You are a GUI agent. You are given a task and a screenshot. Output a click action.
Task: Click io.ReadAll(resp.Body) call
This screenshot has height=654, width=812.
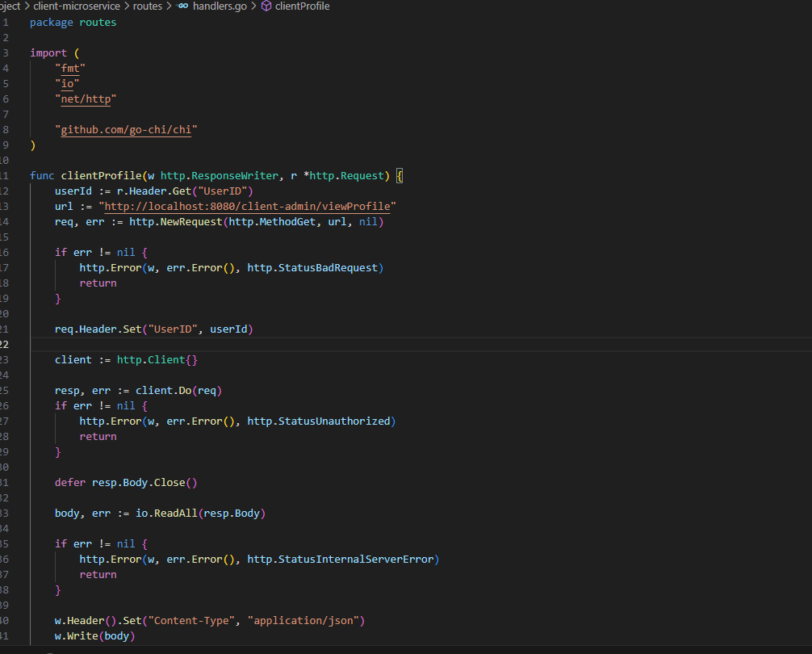200,514
